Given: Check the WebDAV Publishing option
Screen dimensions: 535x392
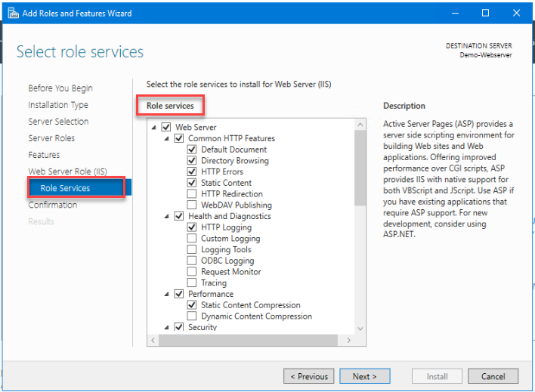Looking at the screenshot, I should pyautogui.click(x=192, y=205).
